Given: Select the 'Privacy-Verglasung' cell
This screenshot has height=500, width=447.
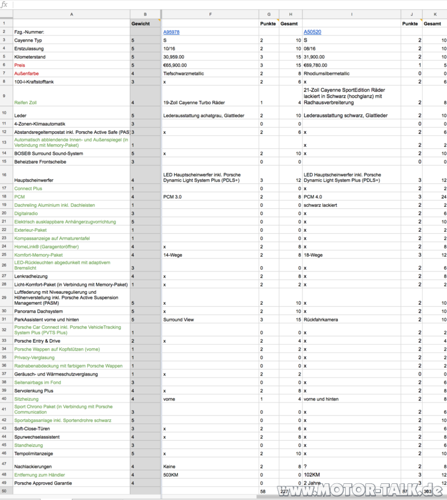Looking at the screenshot, I should pyautogui.click(x=71, y=358).
